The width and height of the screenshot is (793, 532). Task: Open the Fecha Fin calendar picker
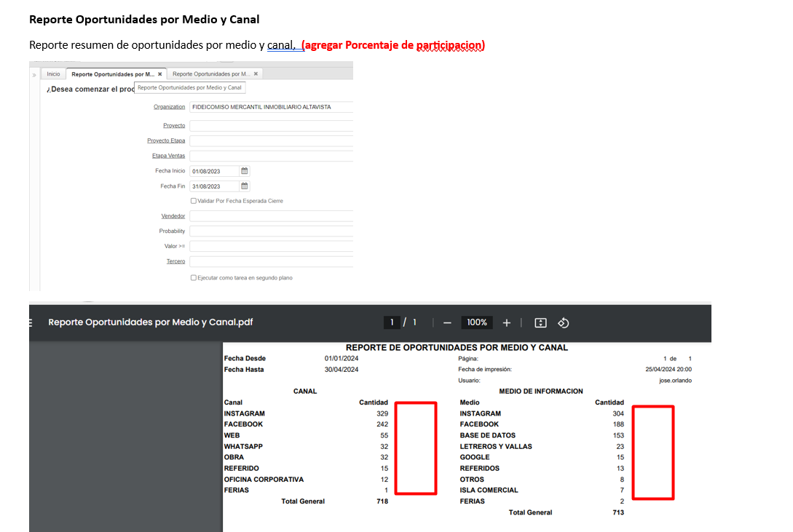click(x=245, y=186)
